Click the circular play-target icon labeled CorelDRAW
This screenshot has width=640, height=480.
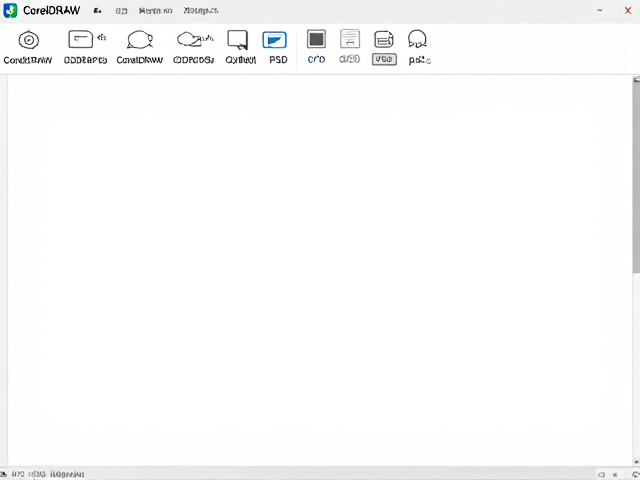(29, 40)
